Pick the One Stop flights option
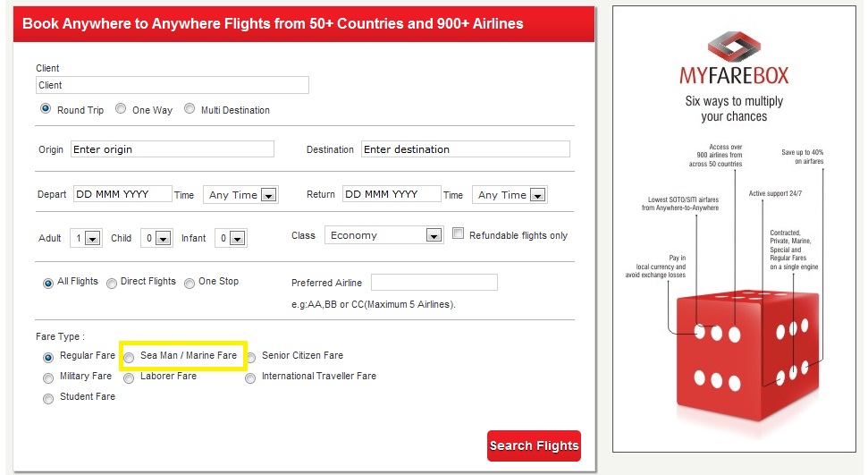 pos(190,283)
